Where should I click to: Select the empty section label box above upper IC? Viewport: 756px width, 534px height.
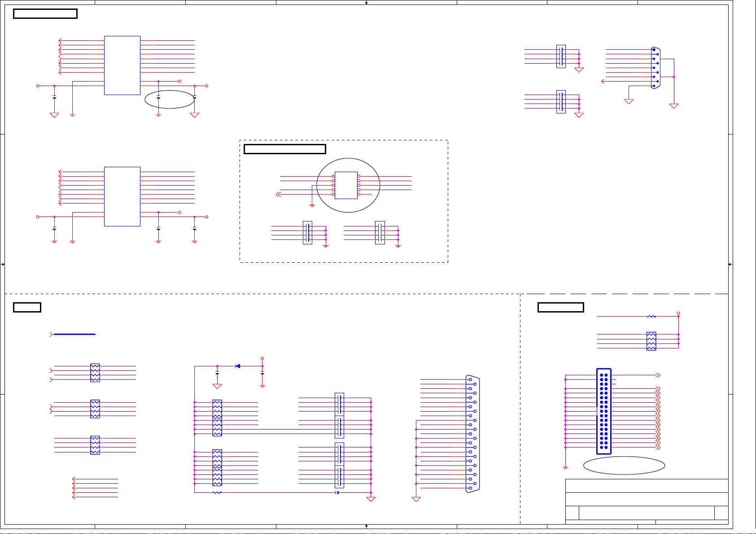click(x=45, y=13)
